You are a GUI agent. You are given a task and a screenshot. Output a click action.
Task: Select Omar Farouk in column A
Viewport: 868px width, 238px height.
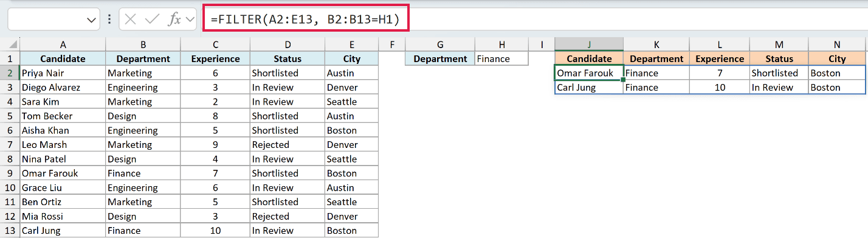tap(63, 173)
